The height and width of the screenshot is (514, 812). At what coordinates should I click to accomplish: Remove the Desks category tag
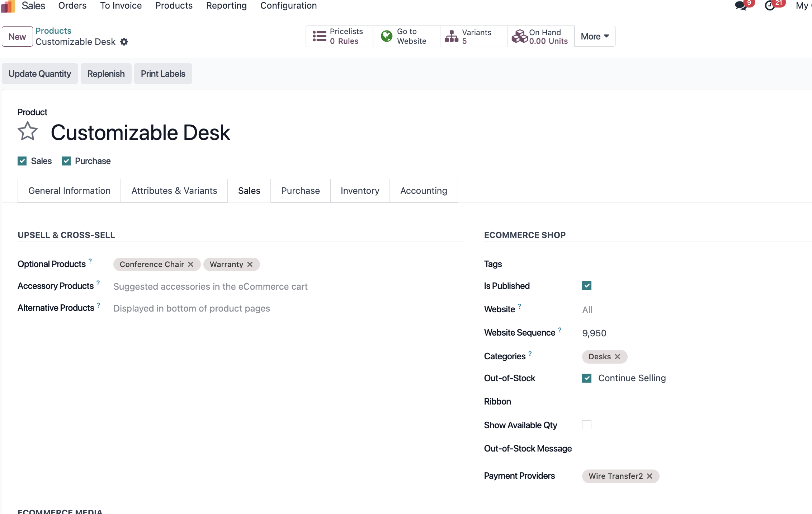[x=618, y=357]
